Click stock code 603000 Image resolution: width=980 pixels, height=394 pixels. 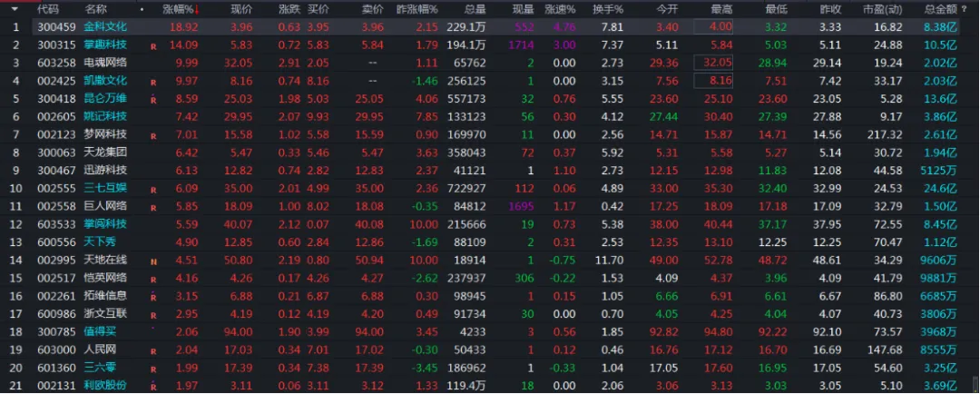(x=56, y=350)
